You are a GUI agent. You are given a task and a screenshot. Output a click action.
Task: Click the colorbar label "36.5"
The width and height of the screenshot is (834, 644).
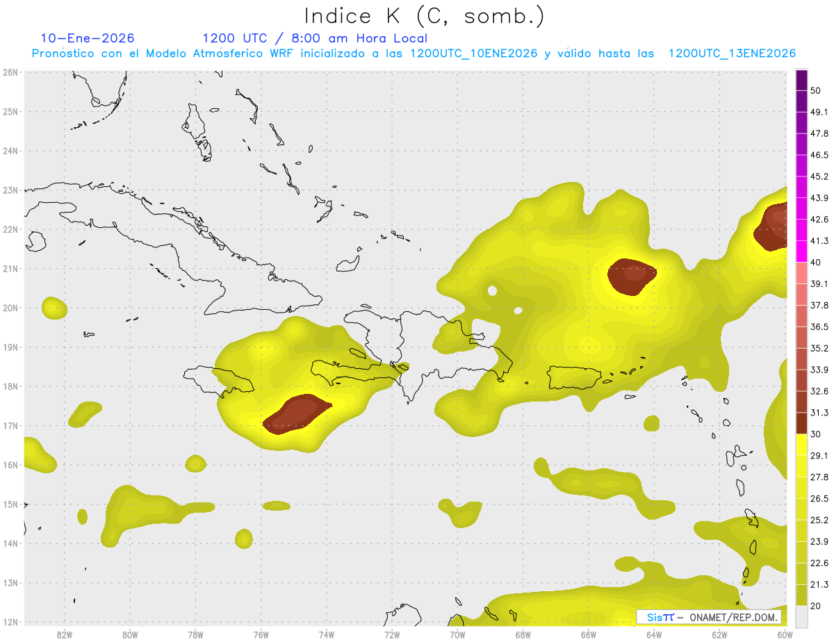pyautogui.click(x=819, y=327)
